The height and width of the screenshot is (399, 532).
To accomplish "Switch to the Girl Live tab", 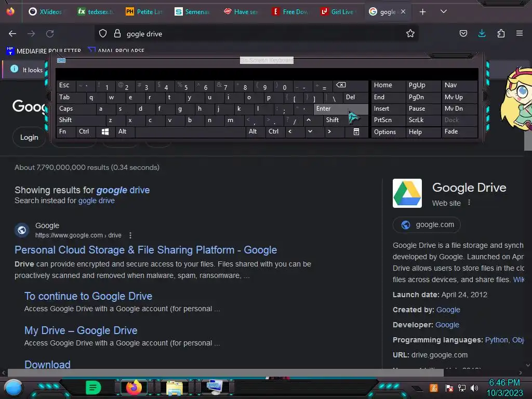I will [339, 12].
